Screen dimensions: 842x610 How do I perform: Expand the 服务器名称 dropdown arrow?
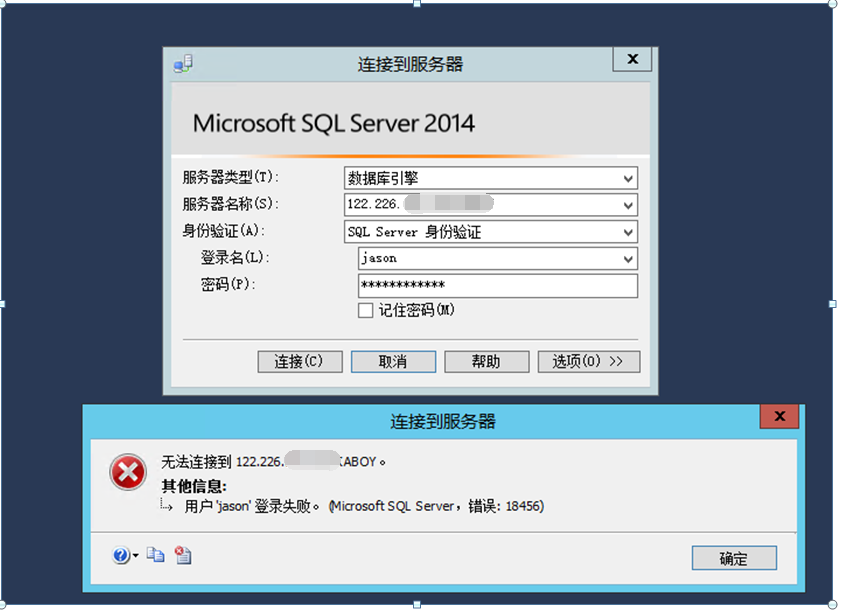coord(628,205)
